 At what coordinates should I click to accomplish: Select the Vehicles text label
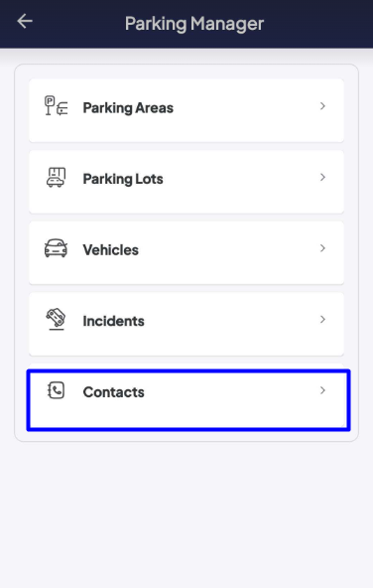(x=110, y=249)
